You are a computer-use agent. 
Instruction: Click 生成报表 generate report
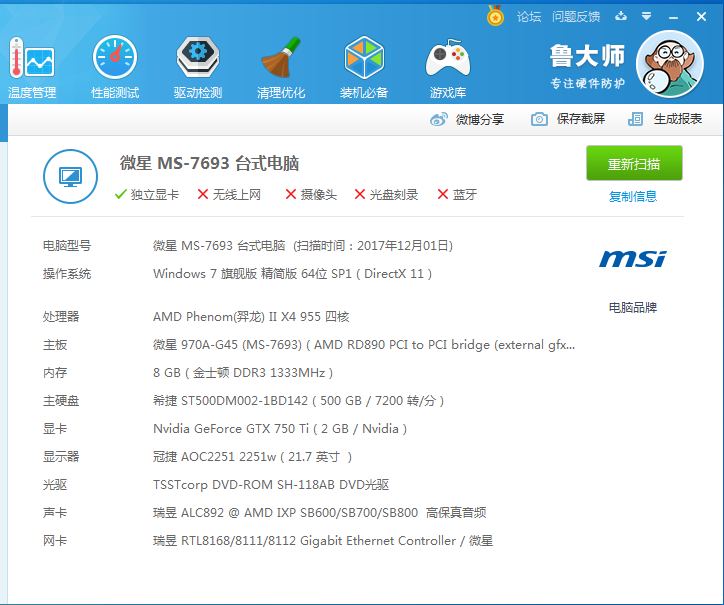point(678,119)
